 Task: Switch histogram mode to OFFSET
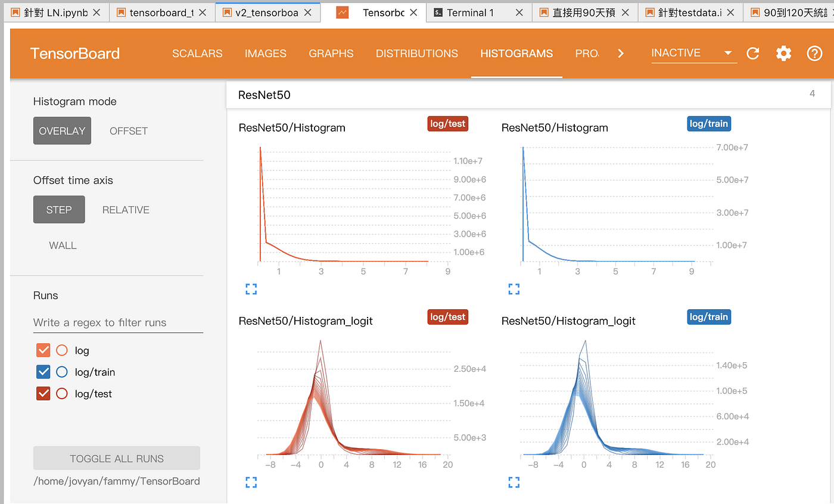(129, 130)
